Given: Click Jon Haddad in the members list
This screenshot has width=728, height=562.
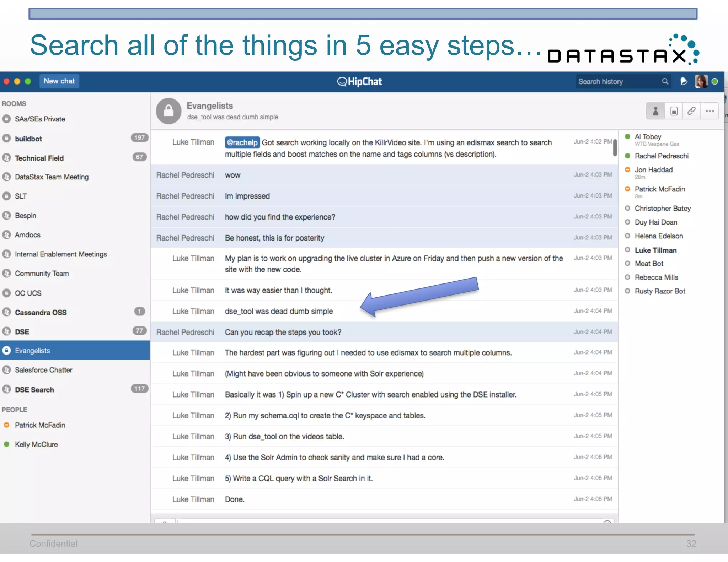Looking at the screenshot, I should click(x=653, y=170).
